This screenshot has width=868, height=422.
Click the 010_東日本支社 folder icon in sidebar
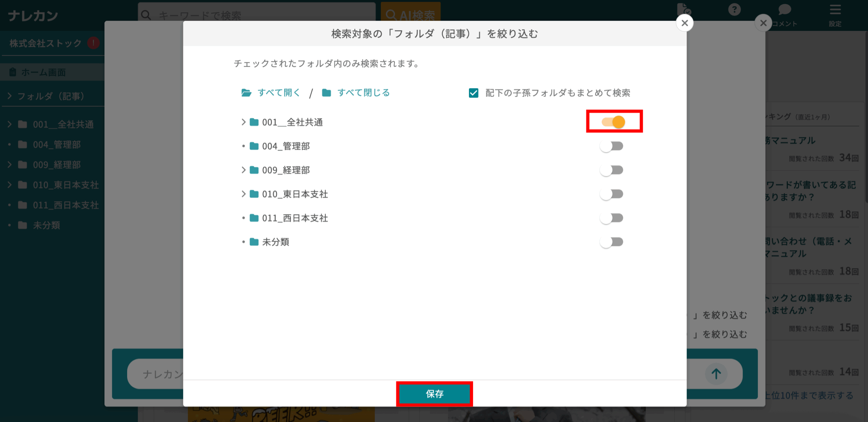tap(23, 185)
